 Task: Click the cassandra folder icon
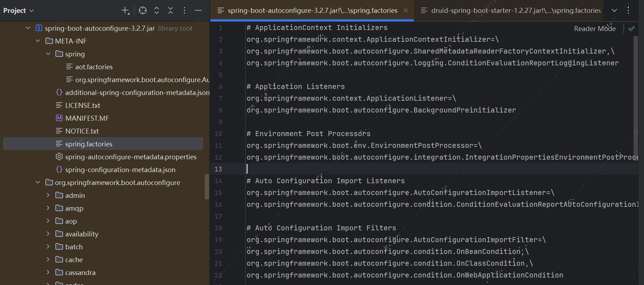pyautogui.click(x=59, y=272)
